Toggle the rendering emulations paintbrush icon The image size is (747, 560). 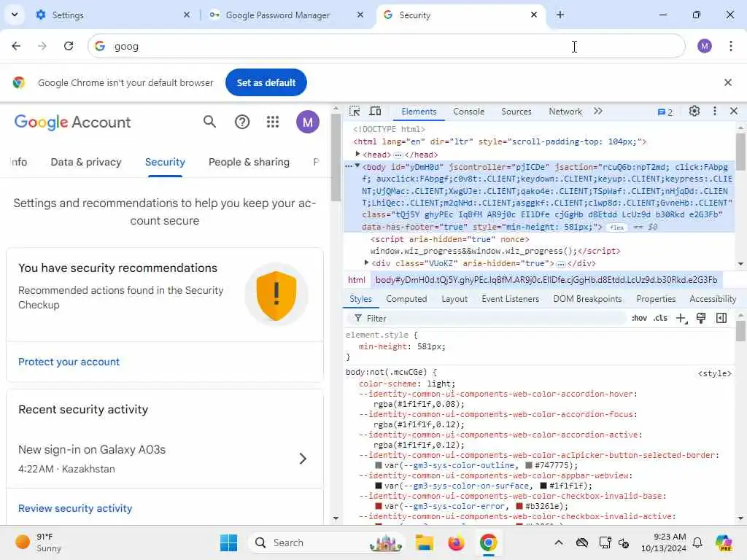[701, 318]
